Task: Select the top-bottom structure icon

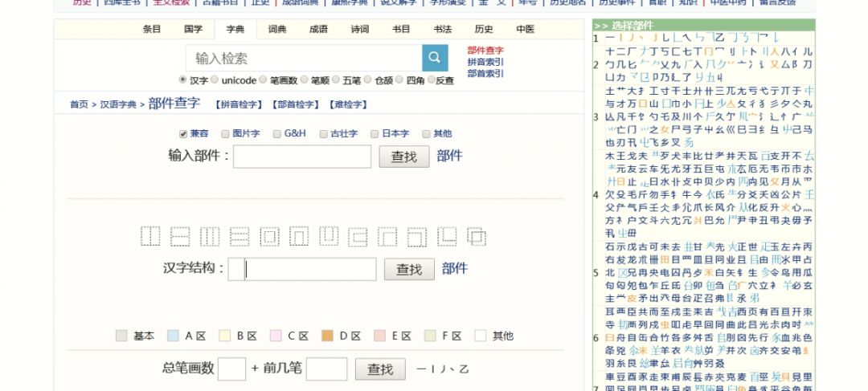Action: coord(180,236)
